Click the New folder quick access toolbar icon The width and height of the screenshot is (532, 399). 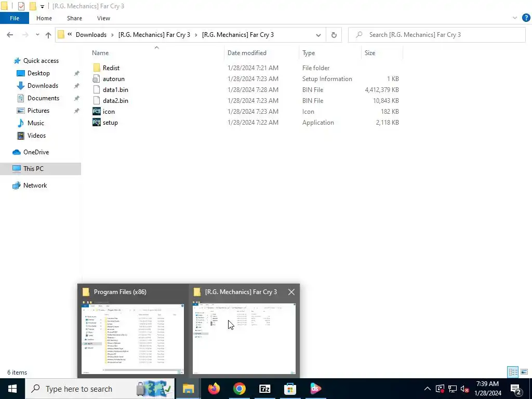tap(33, 6)
